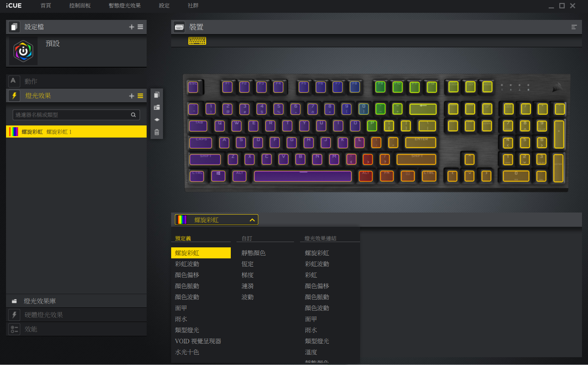Choose predefined 顏色波動 effect
The image size is (588, 365).
[187, 297]
